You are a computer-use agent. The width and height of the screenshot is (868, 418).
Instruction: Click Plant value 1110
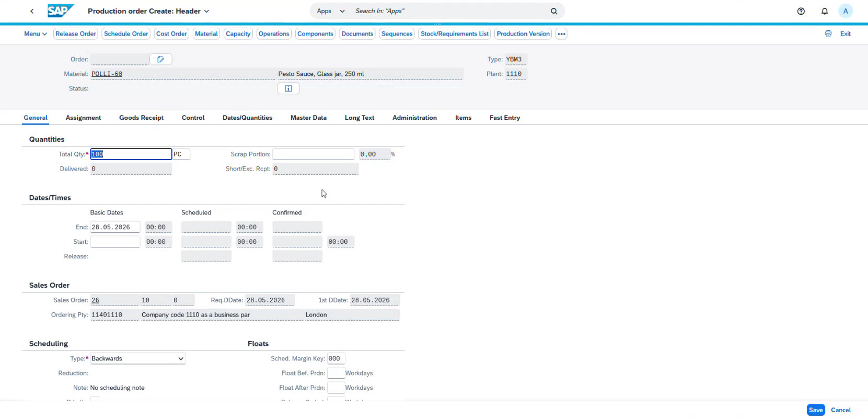point(516,74)
